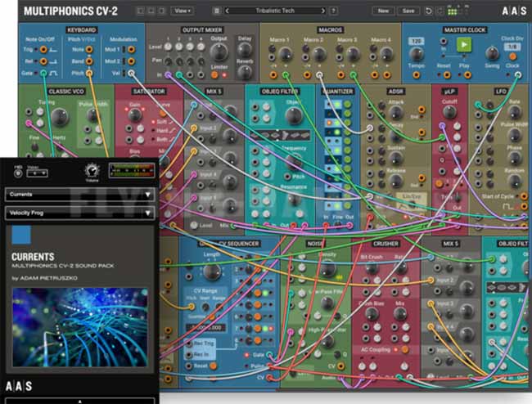Click the Mod 2 output jack
This screenshot has width=532, height=404.
coord(131,61)
